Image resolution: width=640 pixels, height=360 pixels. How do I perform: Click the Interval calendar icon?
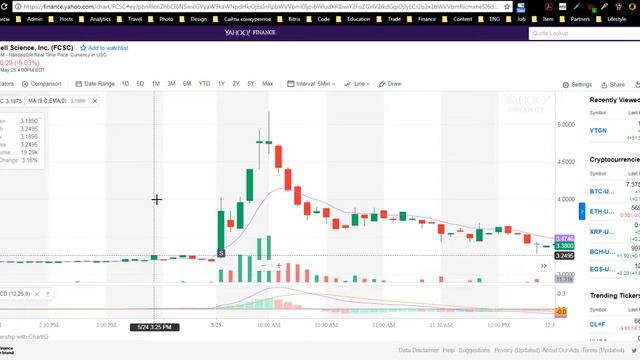click(291, 84)
